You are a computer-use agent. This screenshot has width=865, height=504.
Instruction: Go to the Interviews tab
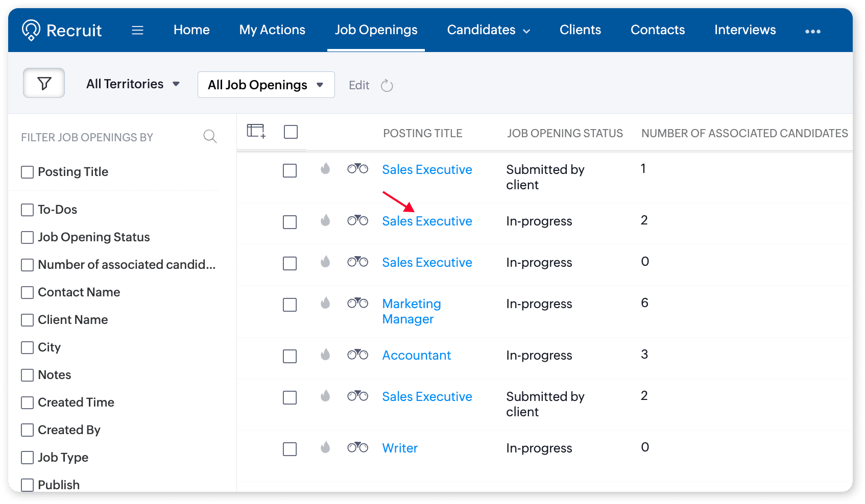click(x=744, y=30)
